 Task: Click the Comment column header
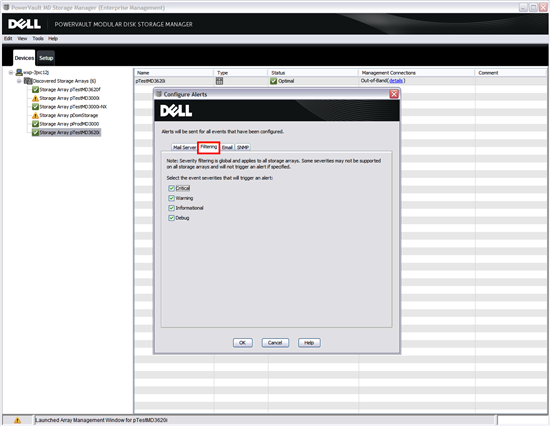(x=511, y=73)
